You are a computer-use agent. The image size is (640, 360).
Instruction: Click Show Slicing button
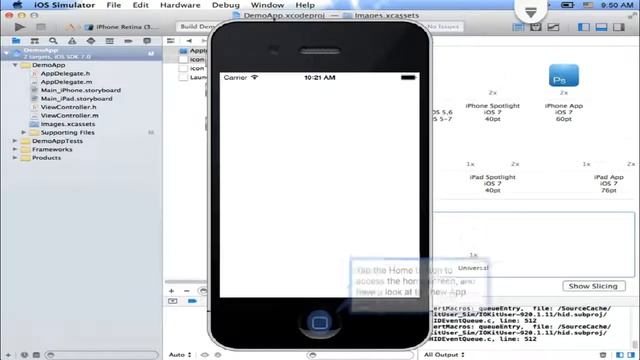click(x=593, y=286)
